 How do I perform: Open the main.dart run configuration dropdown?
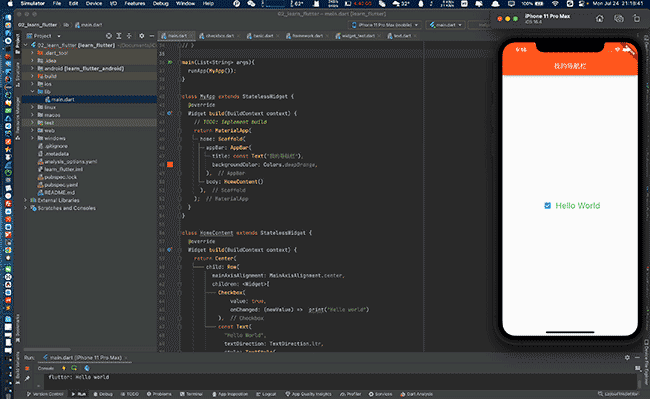(x=446, y=25)
